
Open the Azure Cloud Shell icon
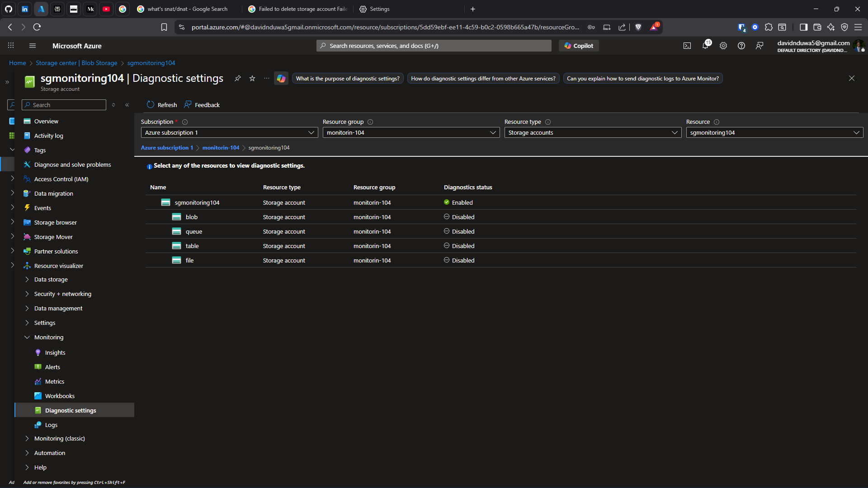coord(687,46)
